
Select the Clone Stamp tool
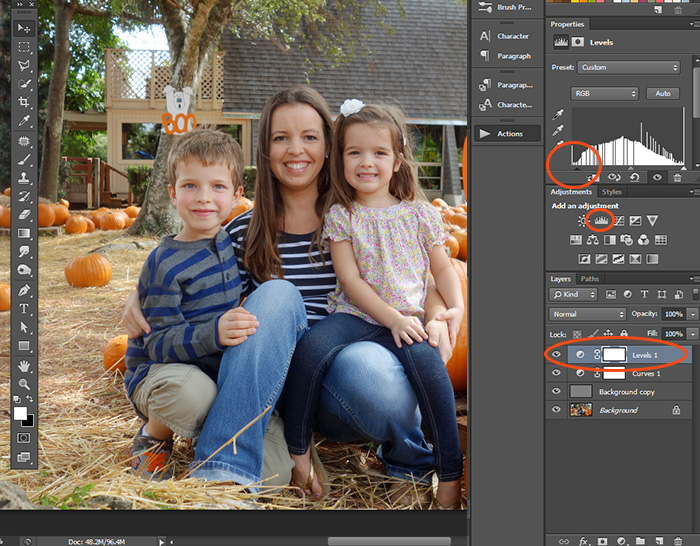[x=24, y=178]
